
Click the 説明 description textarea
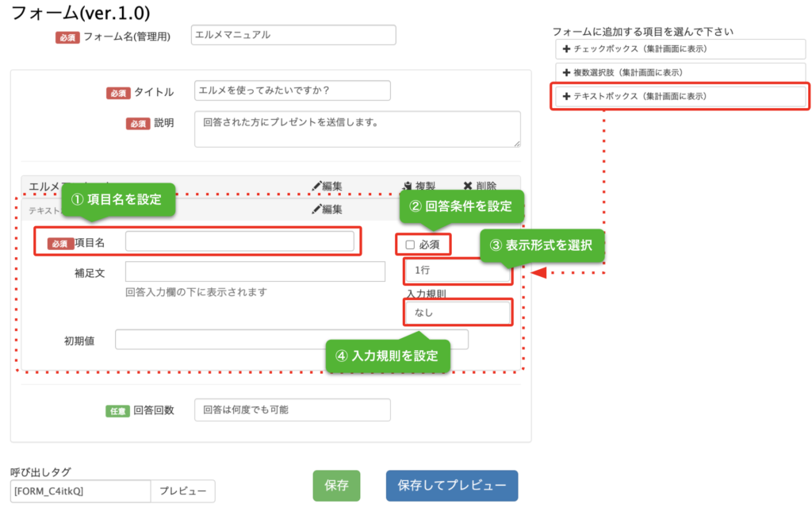pyautogui.click(x=358, y=129)
